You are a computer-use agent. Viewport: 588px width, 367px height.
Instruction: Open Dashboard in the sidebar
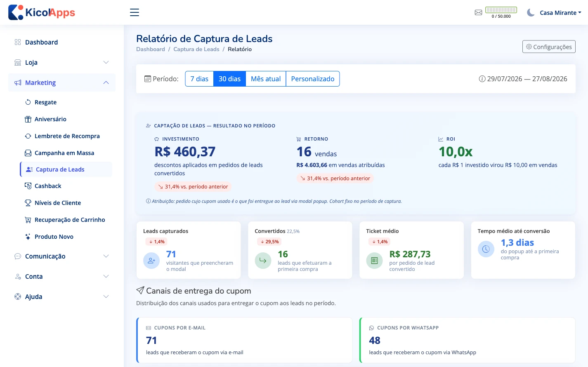(62, 42)
